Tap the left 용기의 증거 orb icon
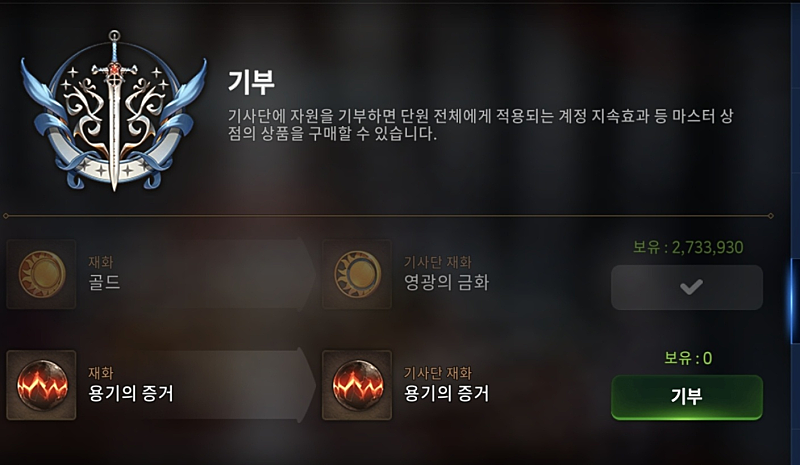This screenshot has height=465, width=800. [x=41, y=385]
